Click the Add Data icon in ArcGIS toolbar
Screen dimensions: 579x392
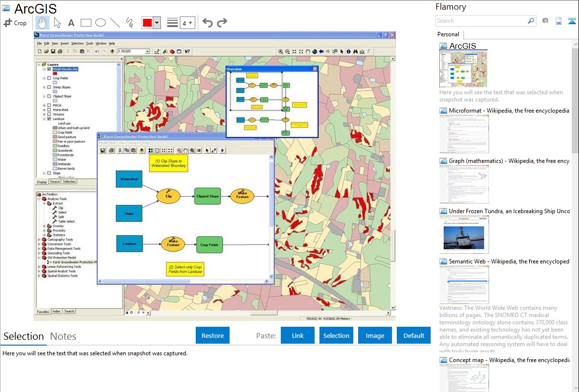[x=112, y=51]
